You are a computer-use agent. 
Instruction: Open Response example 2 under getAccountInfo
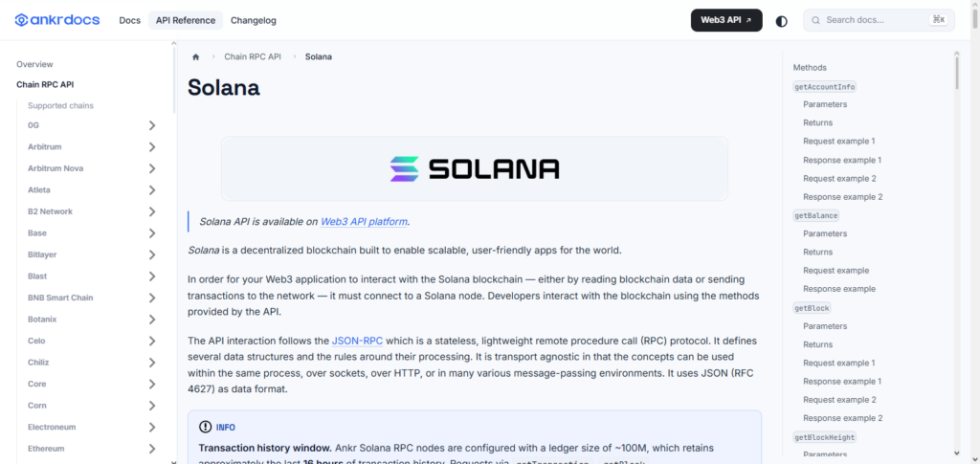pyautogui.click(x=842, y=197)
